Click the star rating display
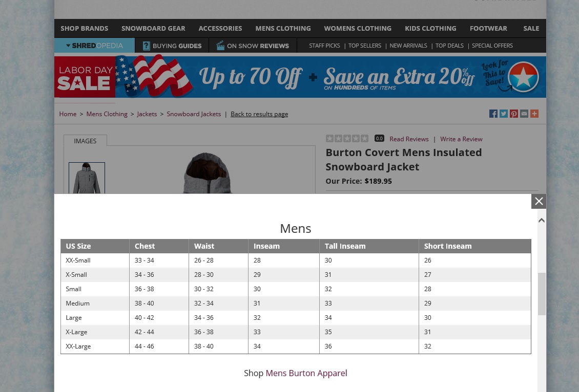The width and height of the screenshot is (579, 392). [347, 139]
